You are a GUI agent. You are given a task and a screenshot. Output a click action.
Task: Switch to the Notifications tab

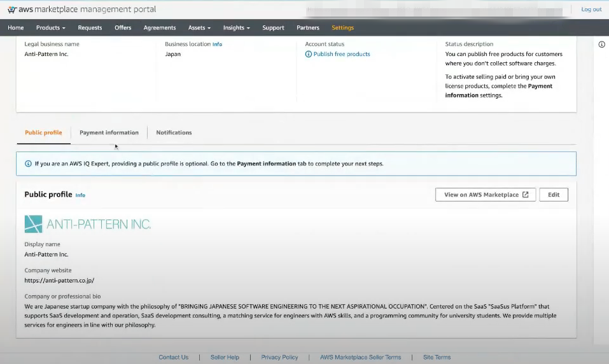click(x=174, y=132)
